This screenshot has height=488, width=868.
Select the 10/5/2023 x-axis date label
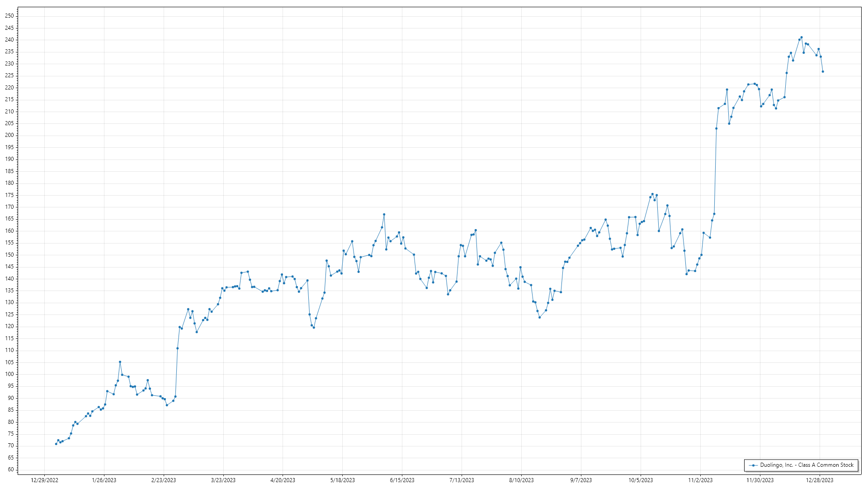pos(641,480)
